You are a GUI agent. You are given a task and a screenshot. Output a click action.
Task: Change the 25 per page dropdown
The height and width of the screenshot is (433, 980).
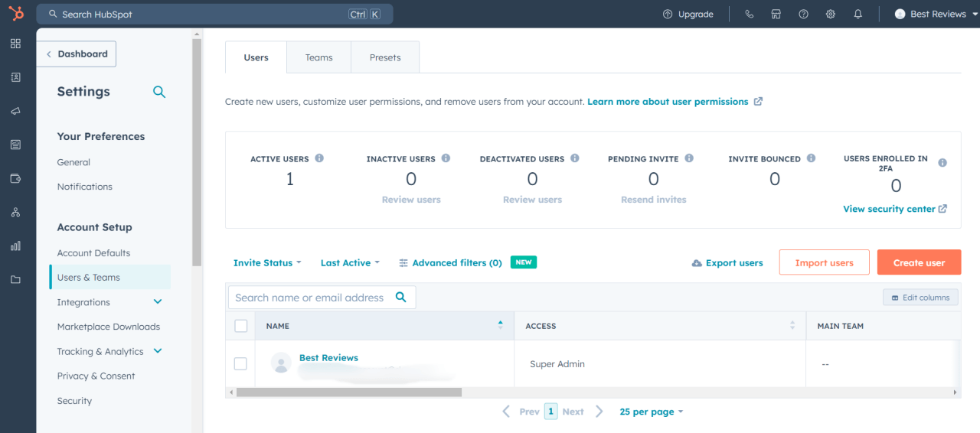pyautogui.click(x=651, y=412)
